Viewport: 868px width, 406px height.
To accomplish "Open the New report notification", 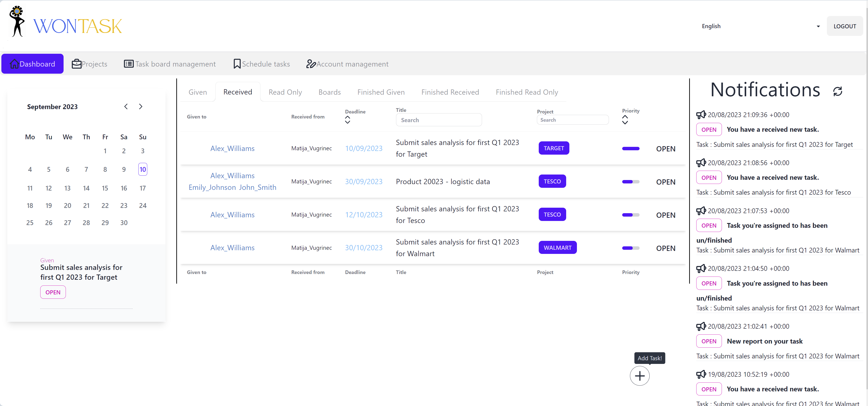I will click(709, 341).
